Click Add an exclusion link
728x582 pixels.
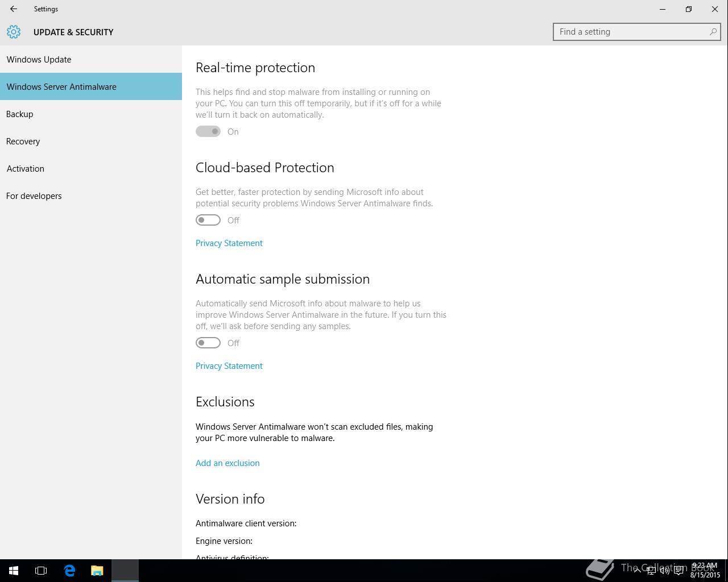(x=227, y=463)
